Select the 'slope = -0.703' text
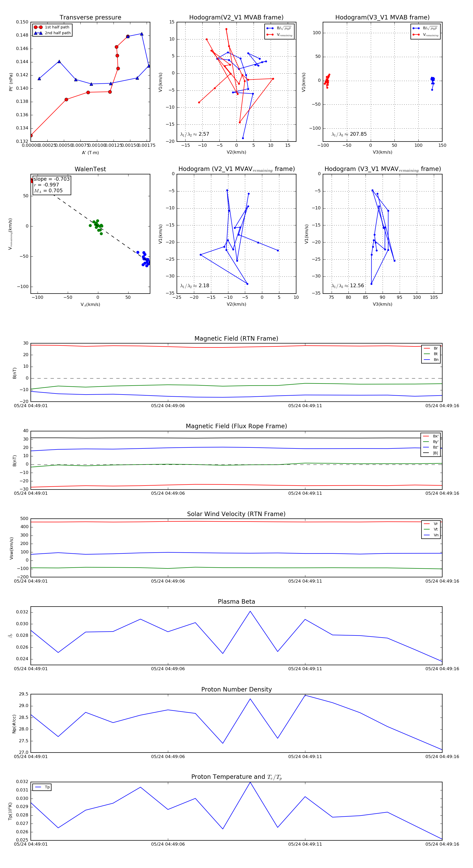Screen dimensions: 473x868 click(52, 179)
